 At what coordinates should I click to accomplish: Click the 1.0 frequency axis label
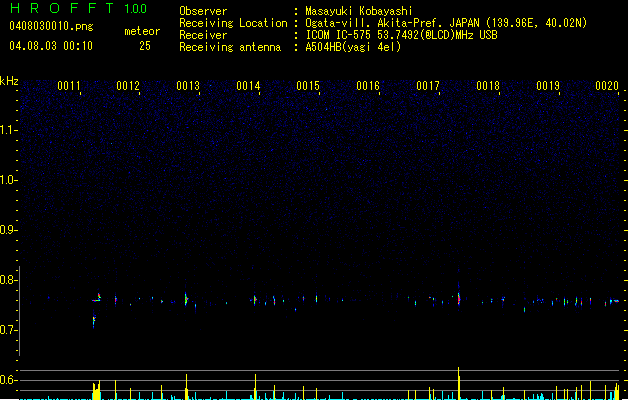[8, 180]
